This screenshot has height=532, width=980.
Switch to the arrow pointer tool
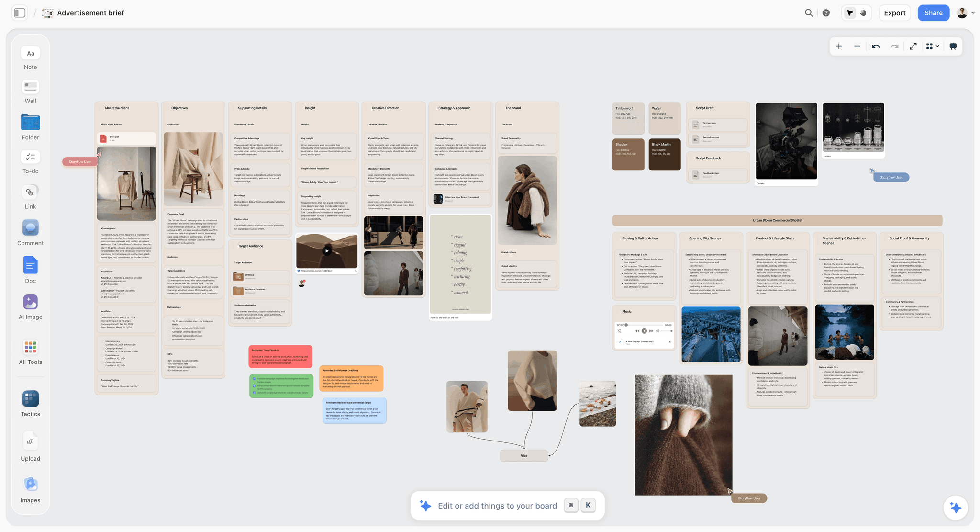pos(850,13)
